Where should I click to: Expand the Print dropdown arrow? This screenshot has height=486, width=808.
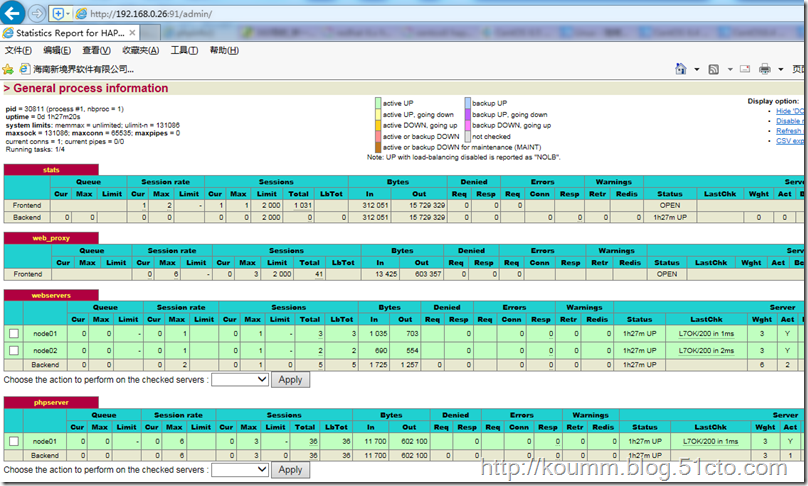tap(781, 69)
